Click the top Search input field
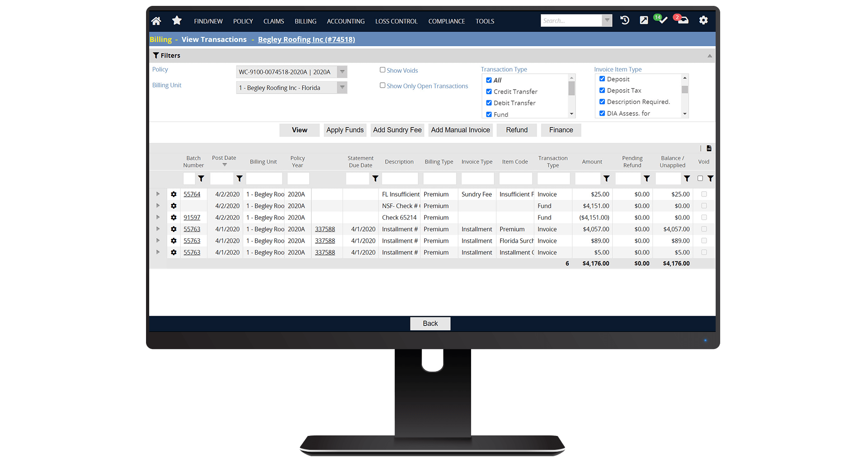This screenshot has width=868, height=463. [571, 20]
